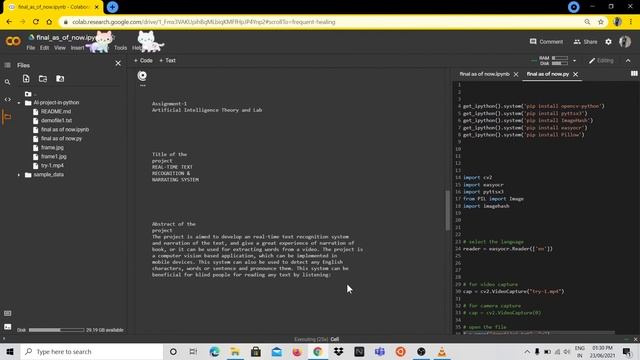Open frame1.jpg in the file tree
This screenshot has height=360, width=640.
click(53, 156)
